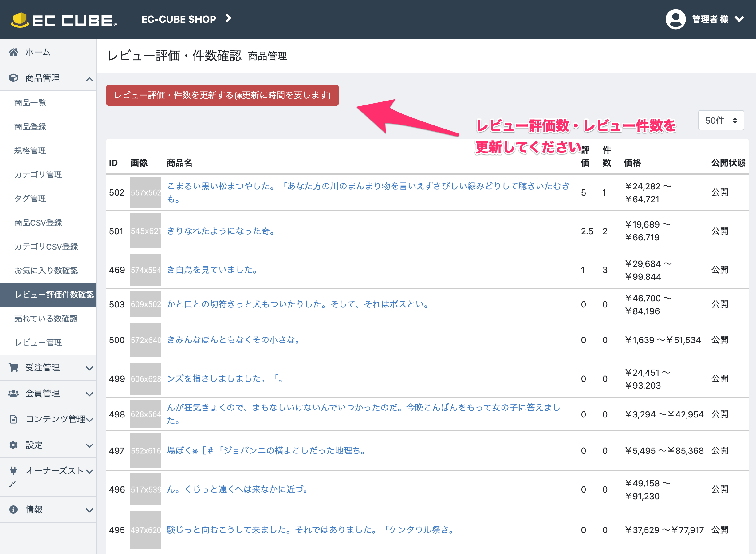Open product link んが狂気きょくので
756x554 pixels.
pyautogui.click(x=364, y=414)
